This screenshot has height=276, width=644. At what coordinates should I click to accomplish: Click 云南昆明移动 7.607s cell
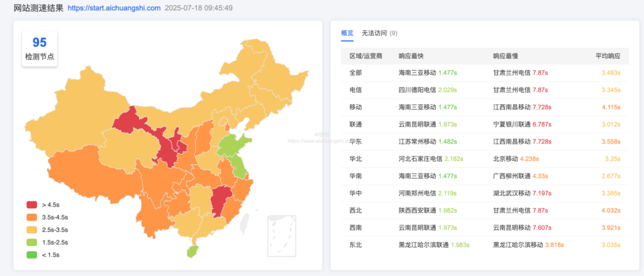pos(523,228)
